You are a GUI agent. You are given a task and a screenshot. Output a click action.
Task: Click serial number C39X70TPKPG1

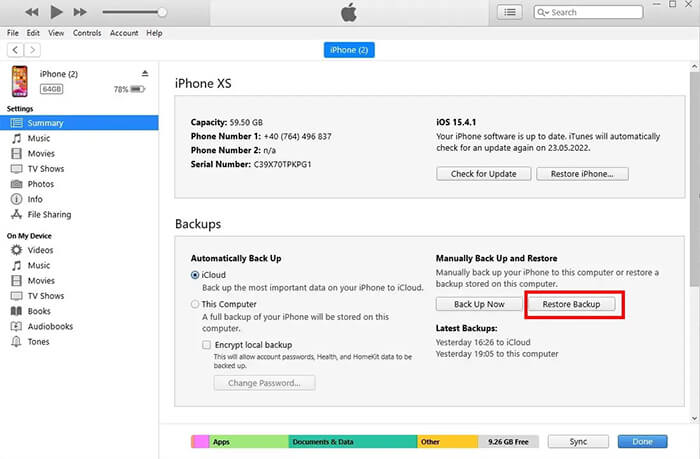pos(283,164)
